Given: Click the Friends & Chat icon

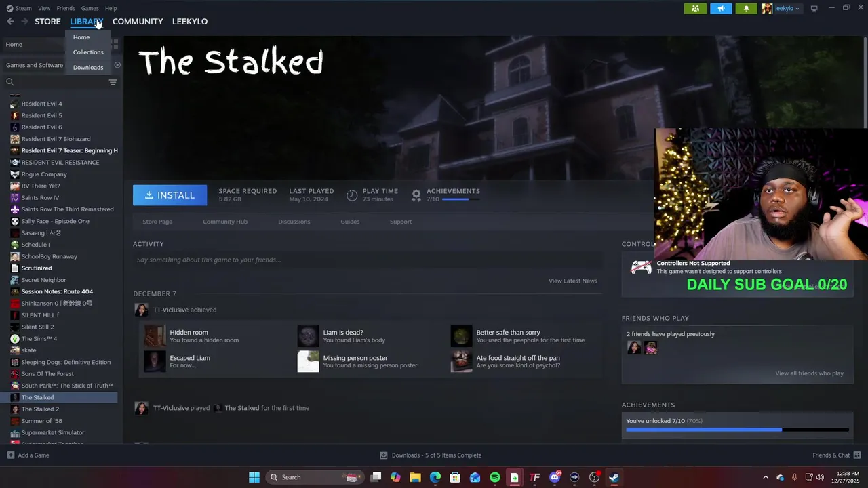Looking at the screenshot, I should pos(857,455).
